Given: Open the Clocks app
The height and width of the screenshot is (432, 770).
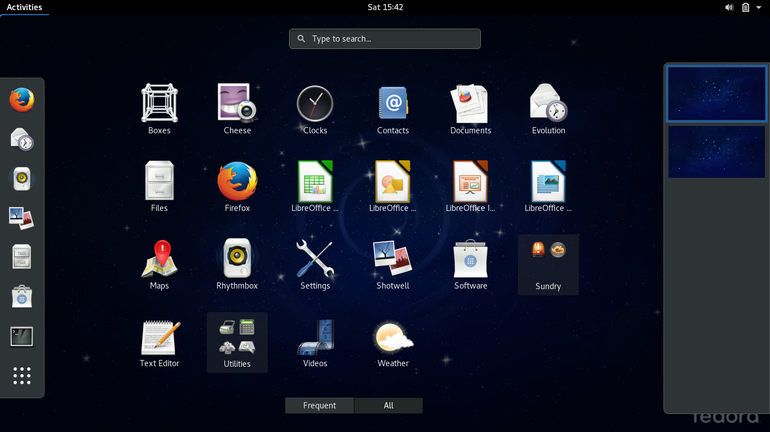Looking at the screenshot, I should point(315,108).
